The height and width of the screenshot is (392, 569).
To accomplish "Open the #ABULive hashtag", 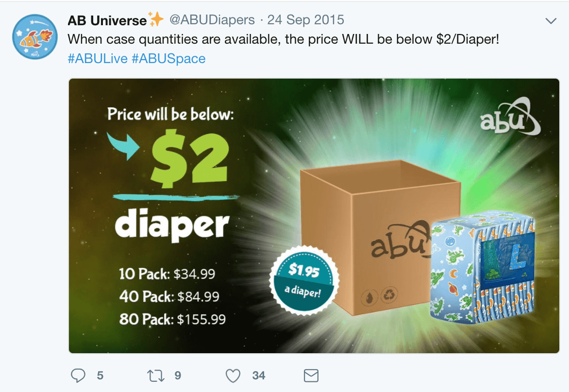I will coord(98,58).
